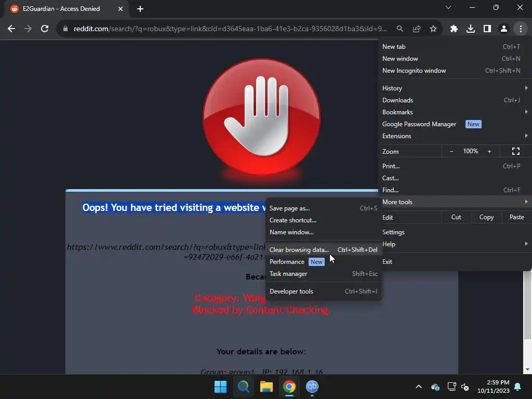Click the reddit.com address bar URL
The image size is (532, 399).
(x=230, y=29)
